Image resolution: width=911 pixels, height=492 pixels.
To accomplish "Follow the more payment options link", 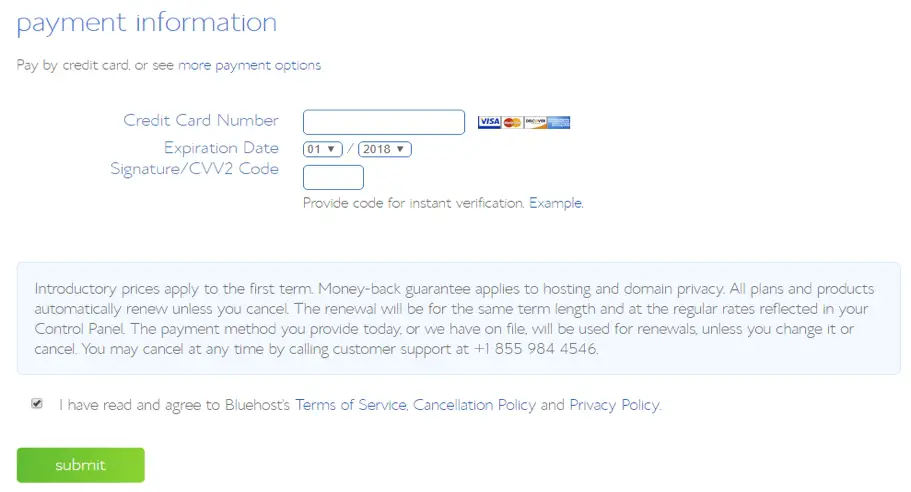I will click(x=249, y=65).
